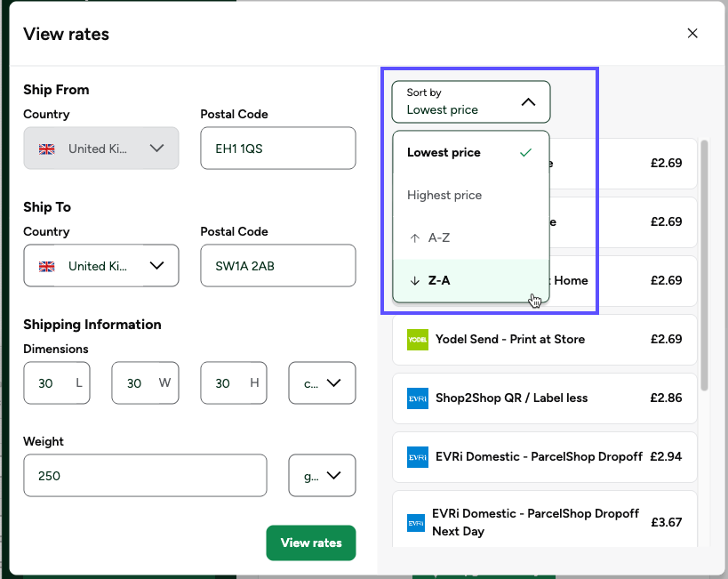Click the EVRi icon beside Shop2Shop QR

[418, 398]
